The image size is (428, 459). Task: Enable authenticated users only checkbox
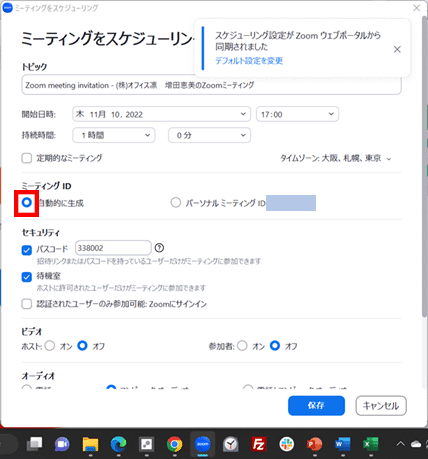click(27, 304)
